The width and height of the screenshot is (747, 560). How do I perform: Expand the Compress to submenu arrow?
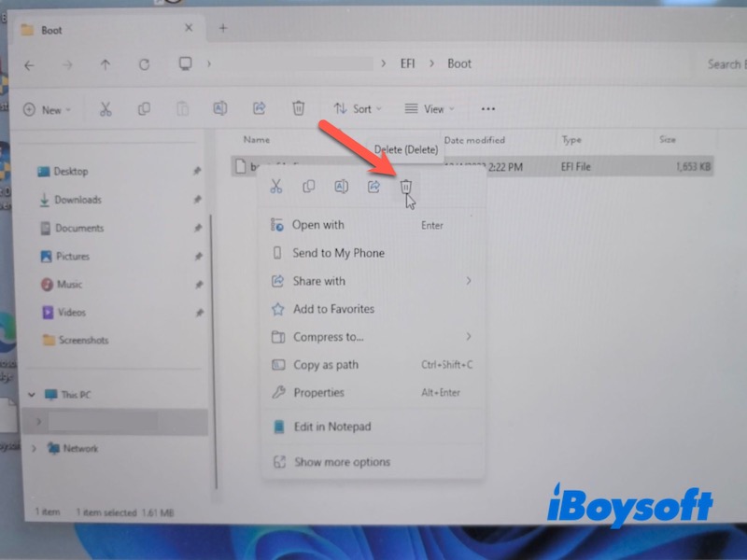click(x=469, y=337)
